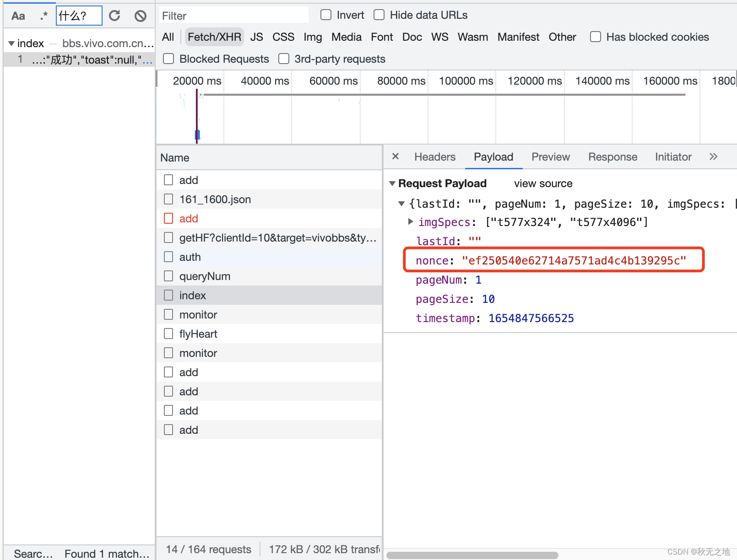737x560 pixels.
Task: Click the 14 / 164 requests status
Action: (x=208, y=549)
